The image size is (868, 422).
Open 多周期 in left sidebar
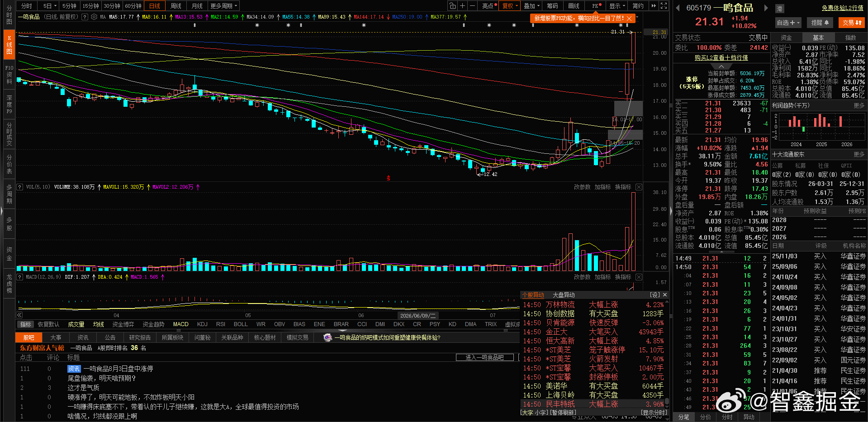[9, 194]
